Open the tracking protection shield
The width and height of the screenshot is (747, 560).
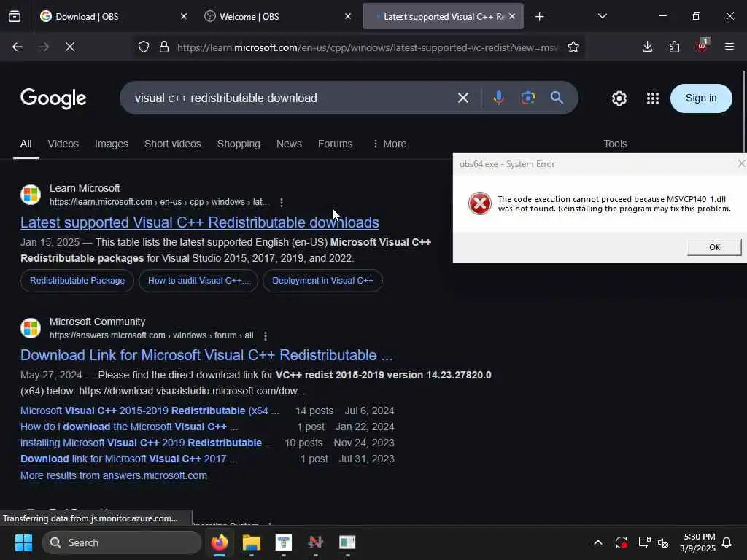tap(144, 47)
